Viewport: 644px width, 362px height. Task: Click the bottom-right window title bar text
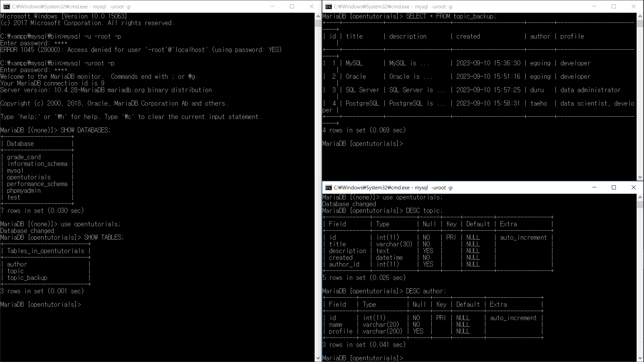393,187
